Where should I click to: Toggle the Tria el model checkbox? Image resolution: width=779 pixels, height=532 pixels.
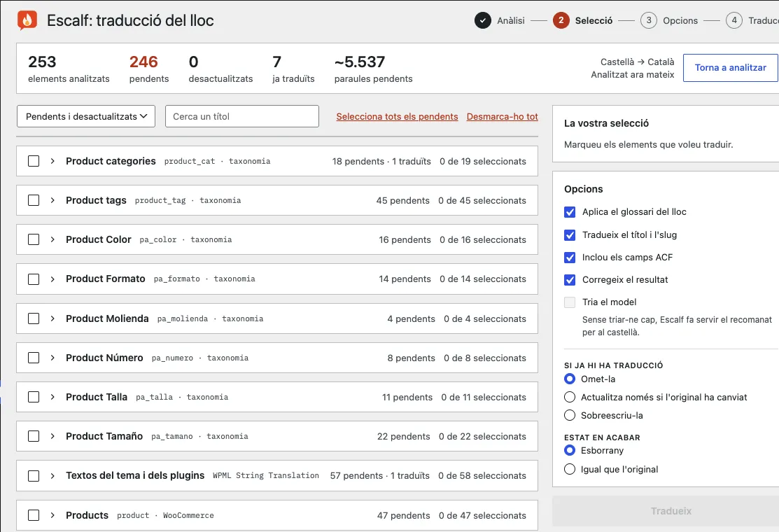tap(570, 302)
